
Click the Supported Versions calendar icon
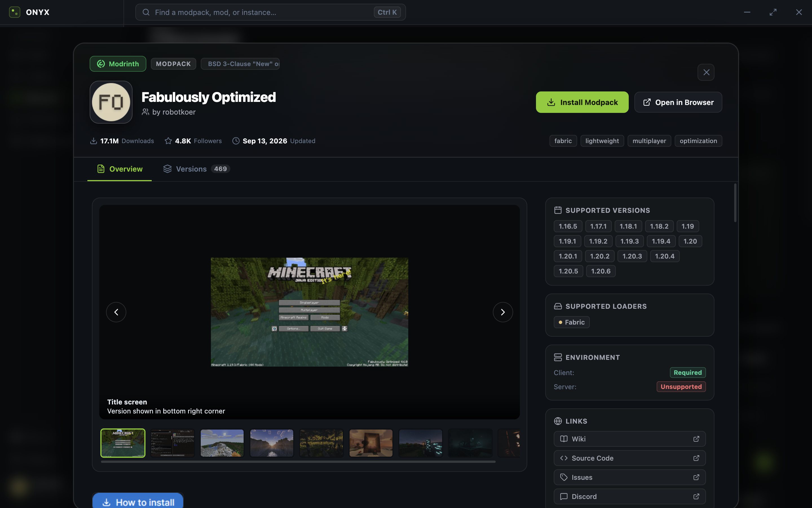558,210
